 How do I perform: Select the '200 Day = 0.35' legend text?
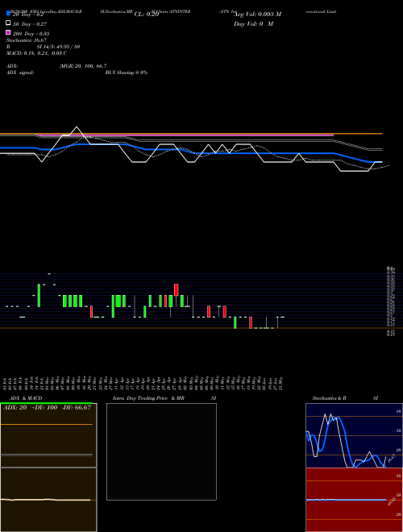coord(31,34)
